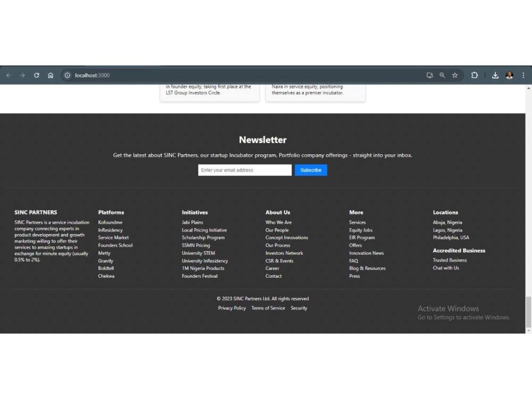
Task: Open the zoom magnifier icon
Action: click(442, 76)
